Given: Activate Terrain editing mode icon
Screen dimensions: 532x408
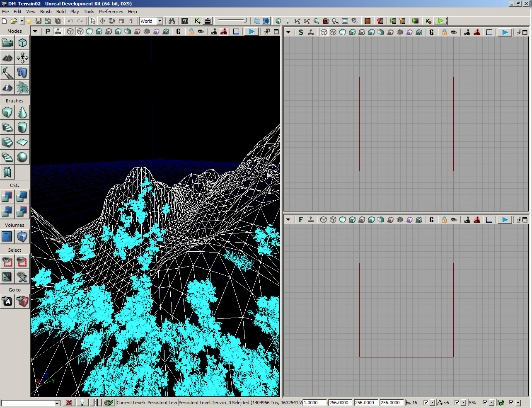Looking at the screenshot, I should coord(7,58).
